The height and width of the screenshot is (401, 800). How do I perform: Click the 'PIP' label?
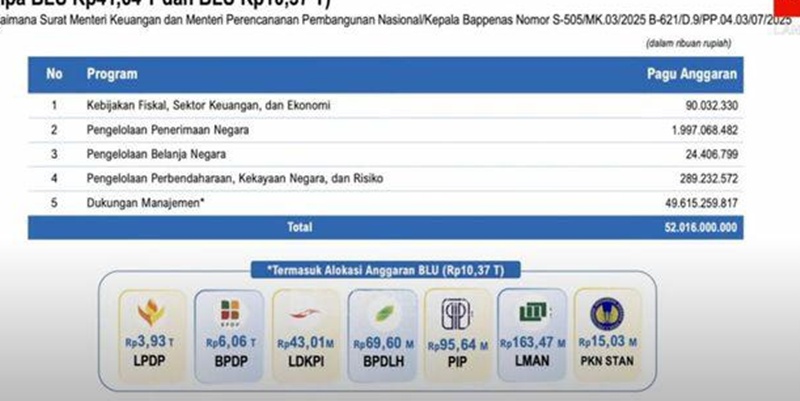[457, 362]
